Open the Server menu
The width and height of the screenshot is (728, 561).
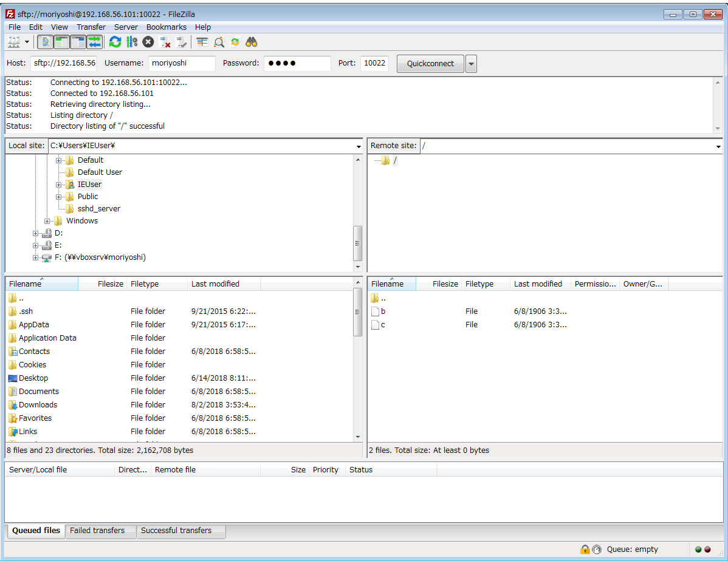coord(126,27)
